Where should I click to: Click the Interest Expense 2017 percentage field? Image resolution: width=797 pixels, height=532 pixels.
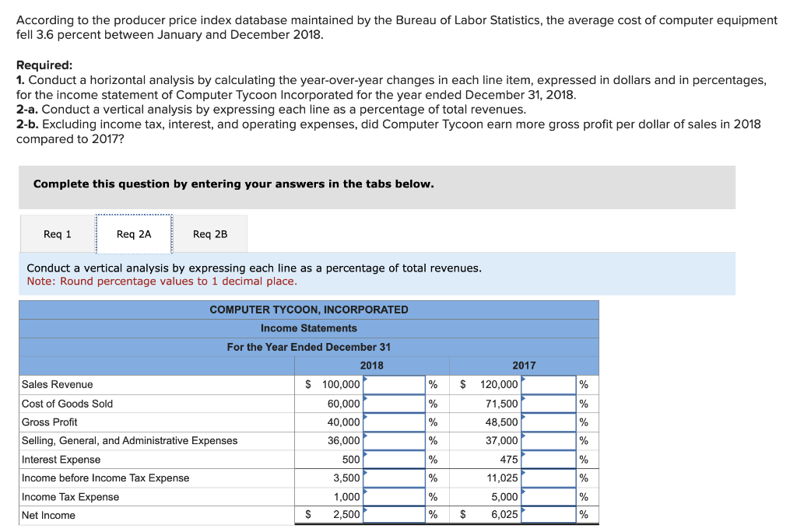tap(549, 459)
